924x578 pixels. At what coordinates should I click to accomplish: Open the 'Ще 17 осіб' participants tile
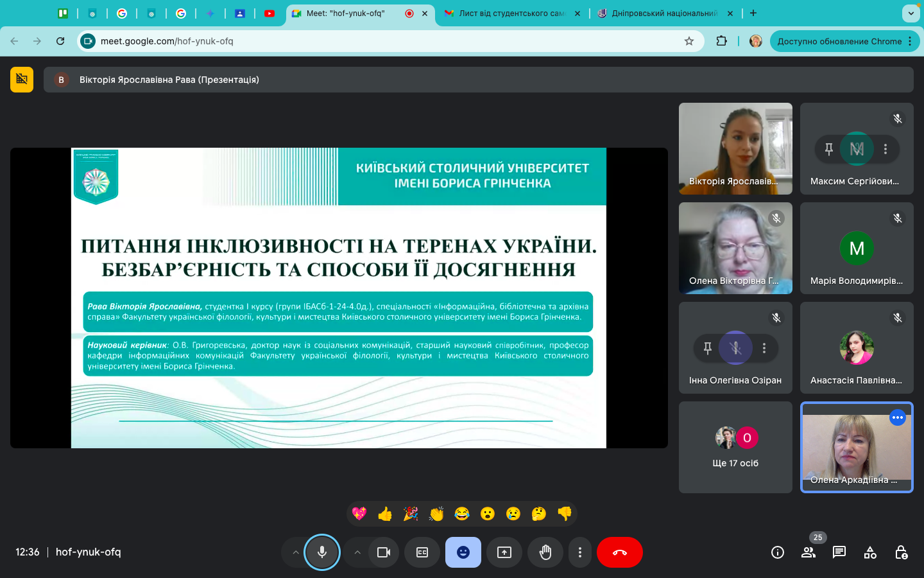[735, 448]
